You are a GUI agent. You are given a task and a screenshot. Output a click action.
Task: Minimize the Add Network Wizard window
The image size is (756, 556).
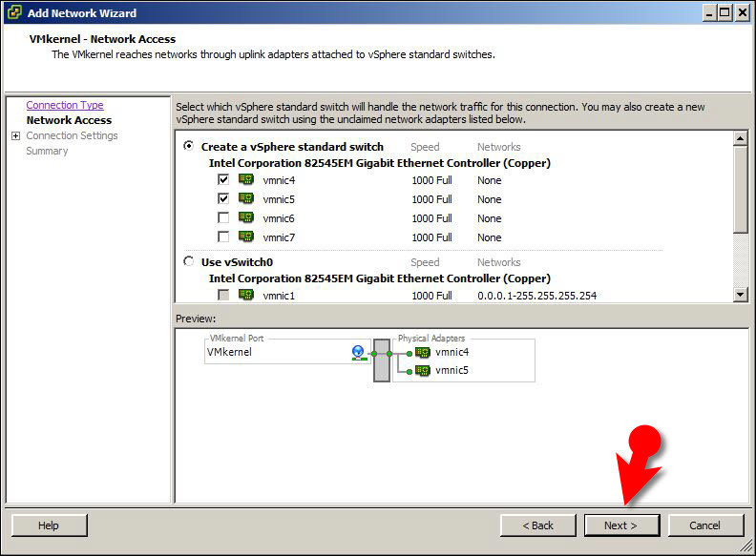709,13
